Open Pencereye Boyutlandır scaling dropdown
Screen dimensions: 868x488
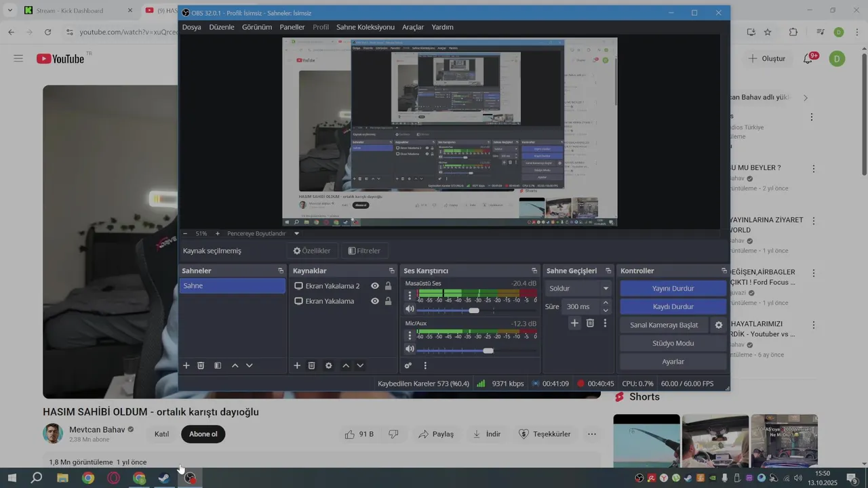pos(264,233)
